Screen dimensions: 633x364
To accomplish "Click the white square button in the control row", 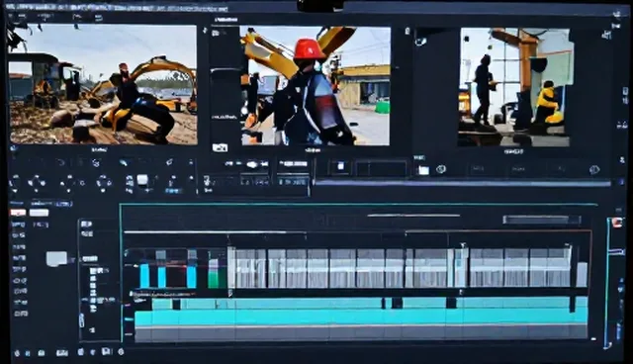I will pos(142,179).
